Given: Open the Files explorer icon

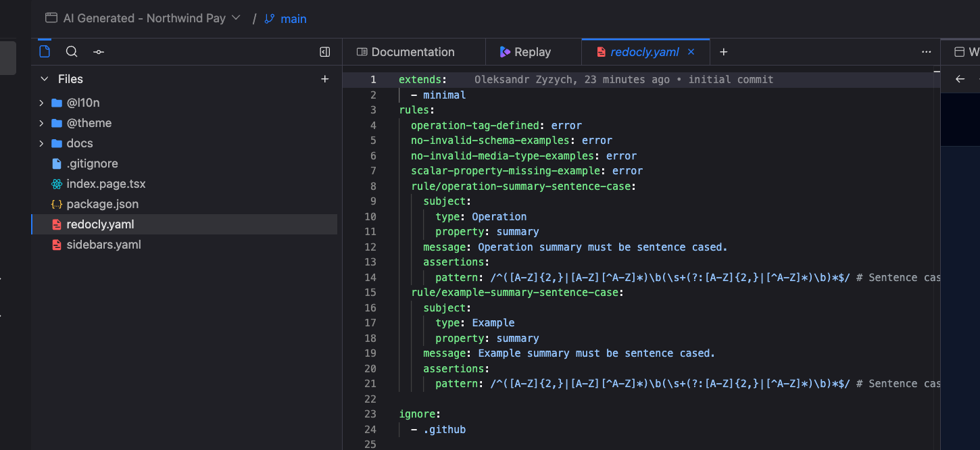Looking at the screenshot, I should click(x=45, y=52).
